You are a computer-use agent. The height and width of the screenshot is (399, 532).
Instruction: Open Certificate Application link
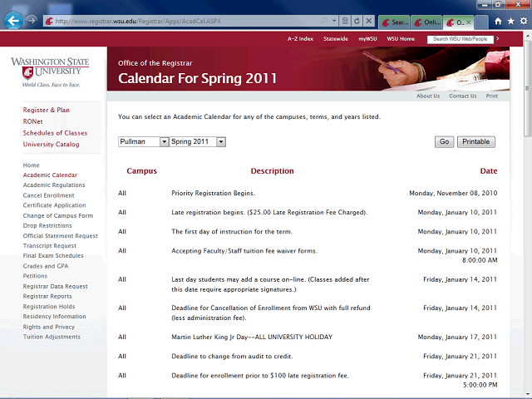coord(54,205)
